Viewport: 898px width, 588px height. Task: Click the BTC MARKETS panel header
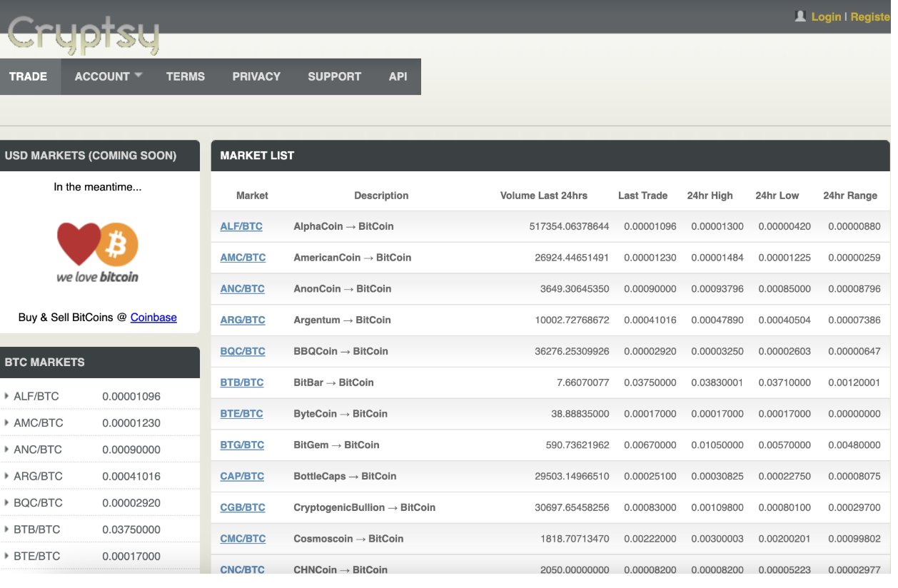pos(100,363)
